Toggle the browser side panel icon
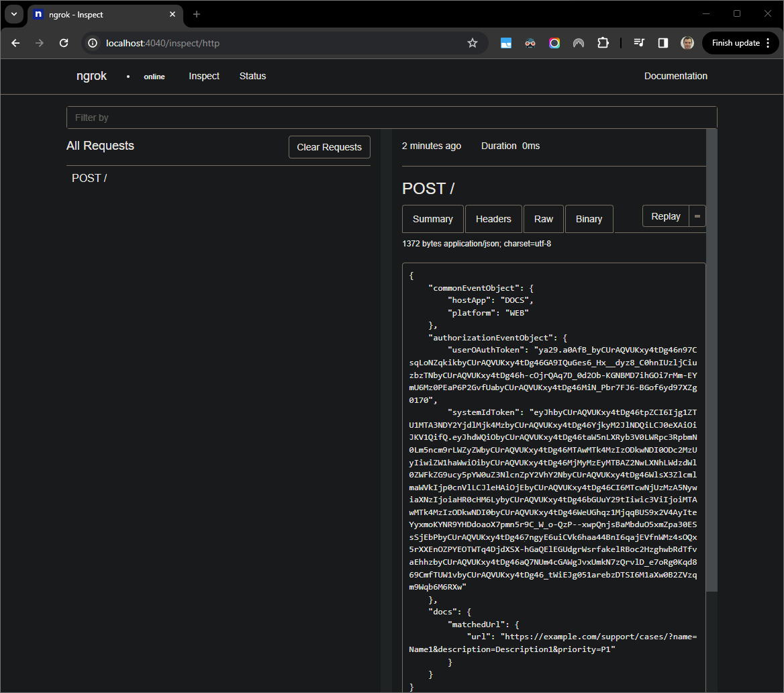 (x=663, y=42)
